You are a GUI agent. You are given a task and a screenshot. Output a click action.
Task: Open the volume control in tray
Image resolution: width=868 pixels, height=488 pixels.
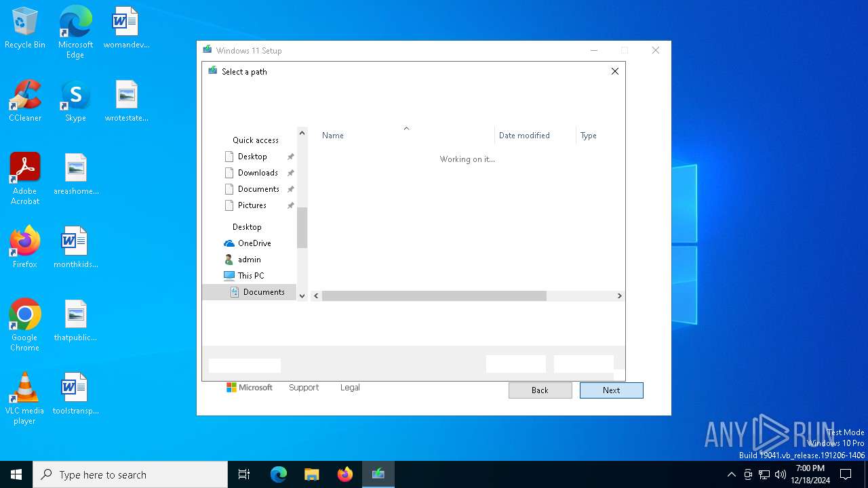781,474
